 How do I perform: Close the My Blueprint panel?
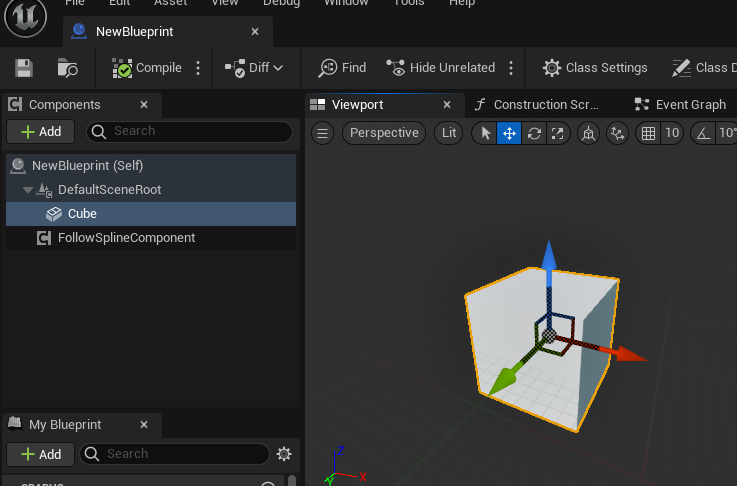click(144, 425)
